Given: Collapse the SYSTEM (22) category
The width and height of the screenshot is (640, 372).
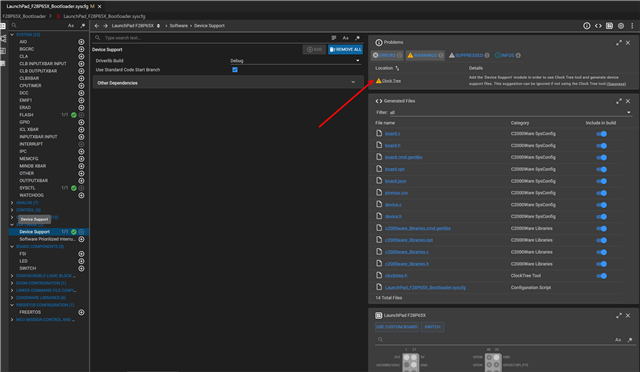Looking at the screenshot, I should click(12, 35).
